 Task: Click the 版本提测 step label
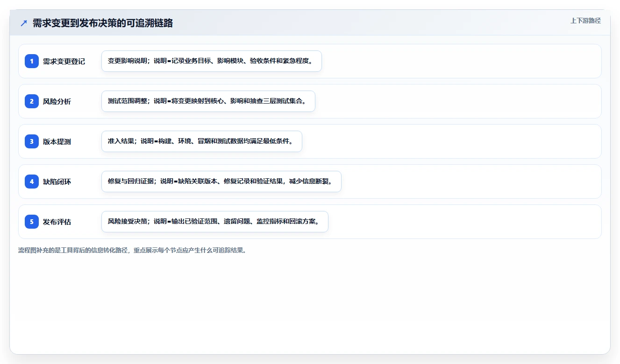[57, 141]
